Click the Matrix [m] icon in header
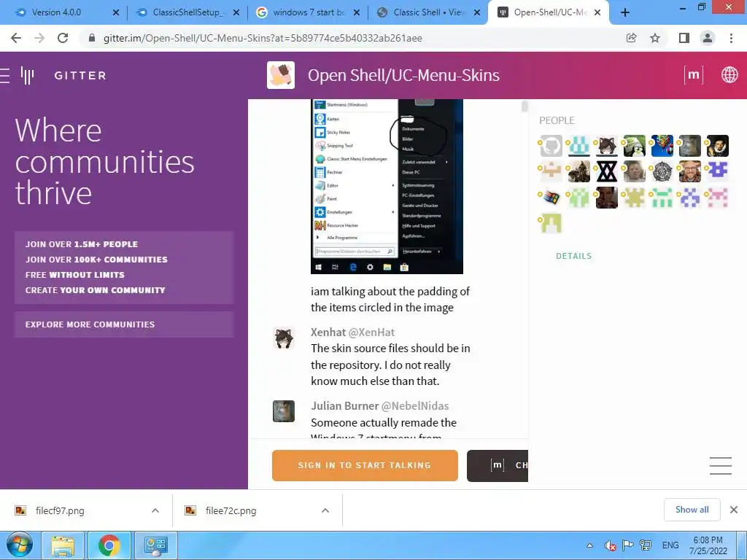 pos(694,75)
